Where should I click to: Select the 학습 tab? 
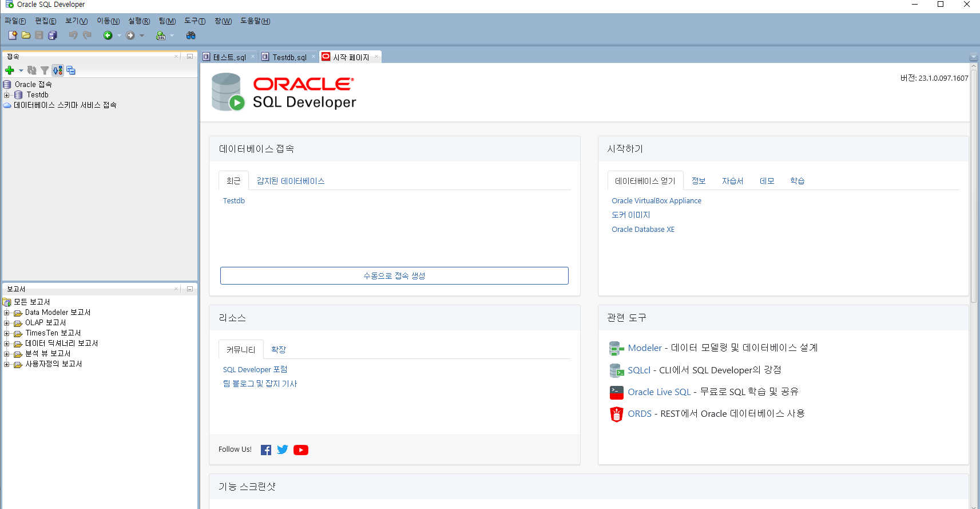(798, 181)
